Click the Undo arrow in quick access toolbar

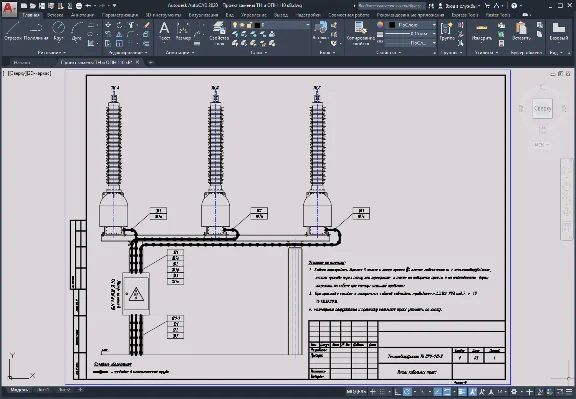88,6
